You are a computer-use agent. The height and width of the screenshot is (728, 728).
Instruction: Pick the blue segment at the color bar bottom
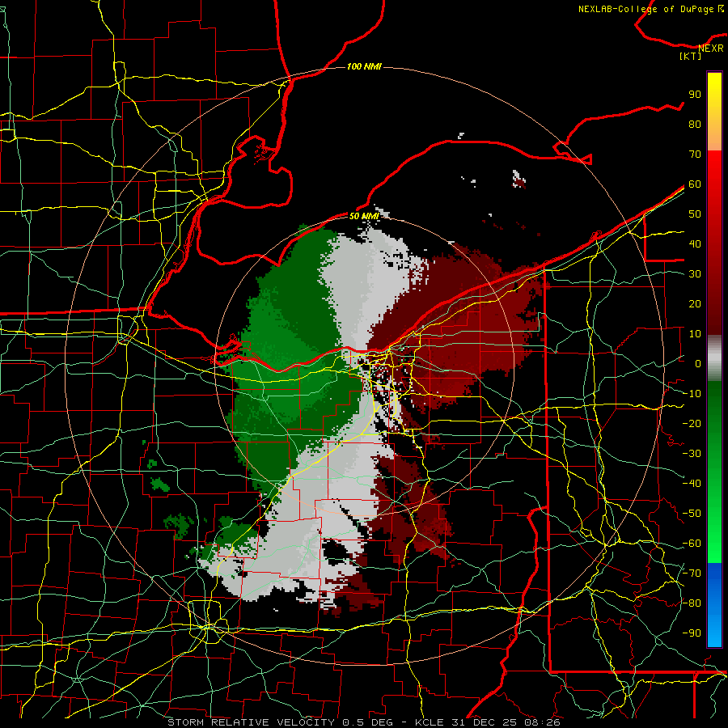(714, 605)
